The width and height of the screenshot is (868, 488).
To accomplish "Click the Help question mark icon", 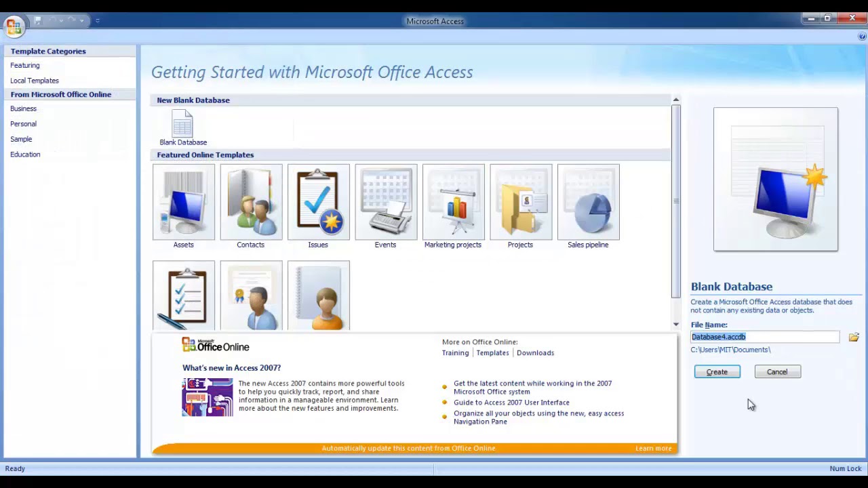I will coord(861,37).
